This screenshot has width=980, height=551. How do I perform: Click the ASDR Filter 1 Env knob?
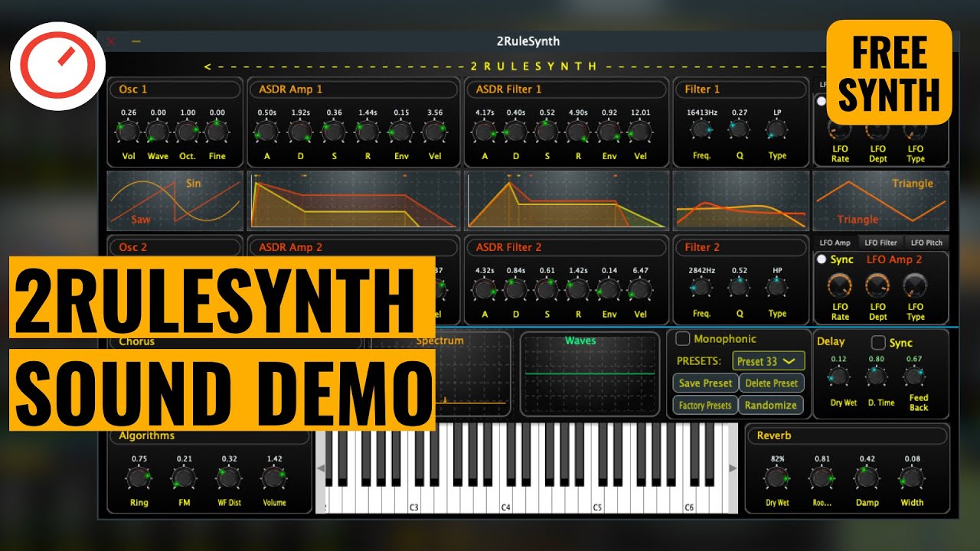(x=609, y=132)
